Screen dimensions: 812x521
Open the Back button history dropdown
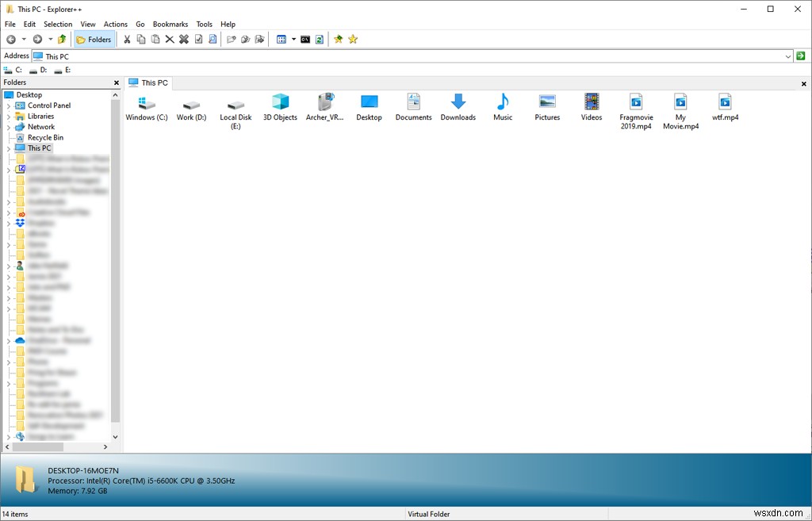click(x=24, y=38)
